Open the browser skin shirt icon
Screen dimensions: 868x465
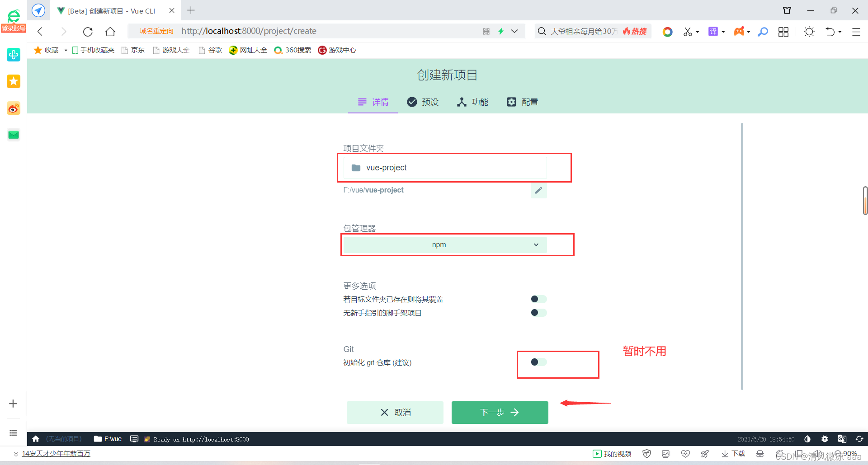(x=787, y=10)
